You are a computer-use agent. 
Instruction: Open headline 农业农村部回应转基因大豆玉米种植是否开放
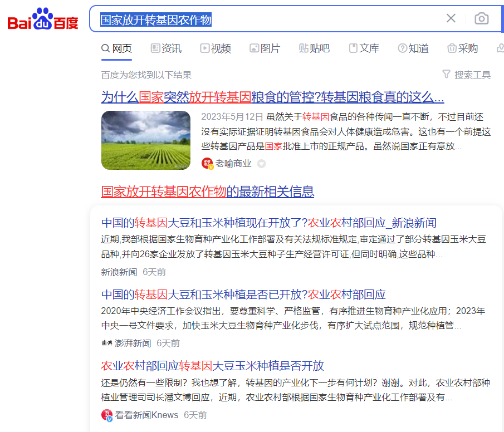pyautogui.click(x=213, y=366)
